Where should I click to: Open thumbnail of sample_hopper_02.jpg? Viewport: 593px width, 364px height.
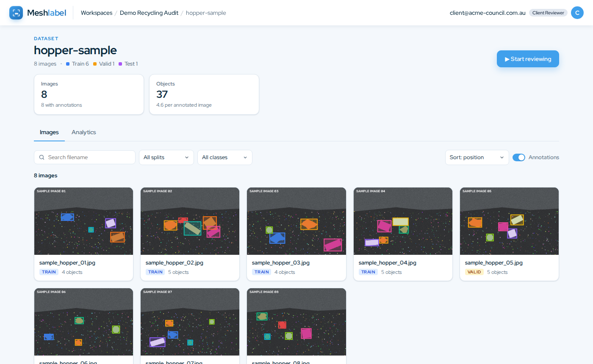click(x=190, y=221)
